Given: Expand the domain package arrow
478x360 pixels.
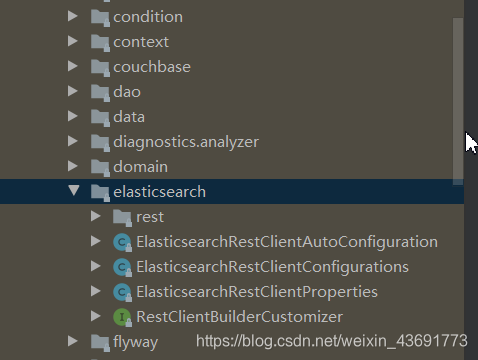Looking at the screenshot, I should tap(73, 166).
